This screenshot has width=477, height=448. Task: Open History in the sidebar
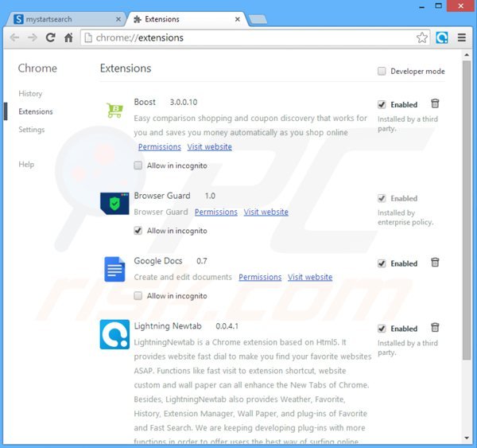click(30, 93)
